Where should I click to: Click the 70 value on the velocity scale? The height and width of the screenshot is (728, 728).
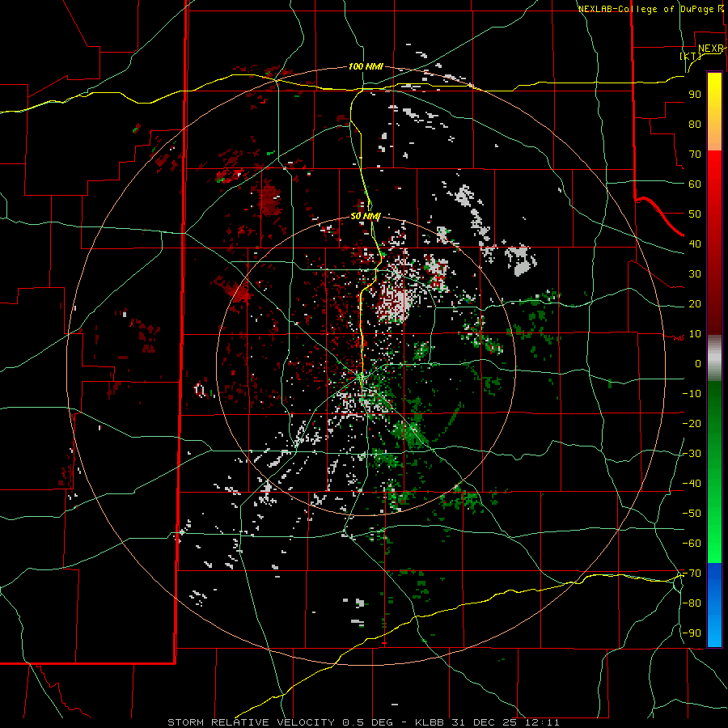695,154
